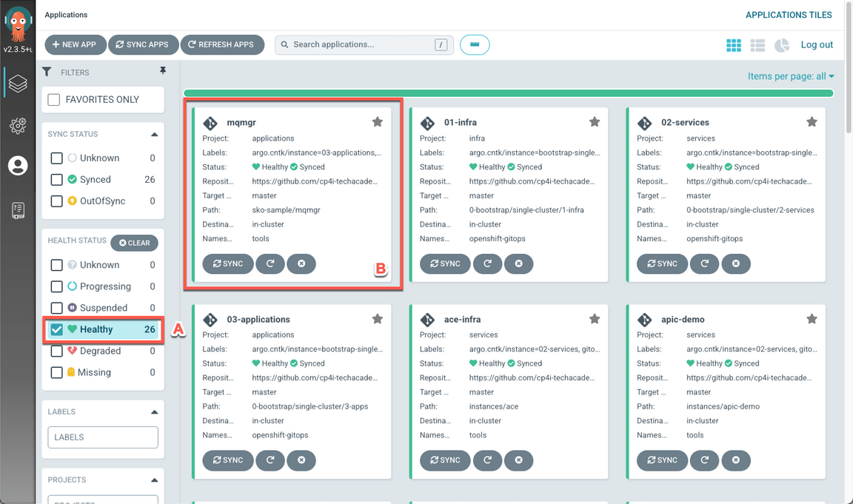The width and height of the screenshot is (853, 504).
Task: Switch to list view icon
Action: [757, 45]
